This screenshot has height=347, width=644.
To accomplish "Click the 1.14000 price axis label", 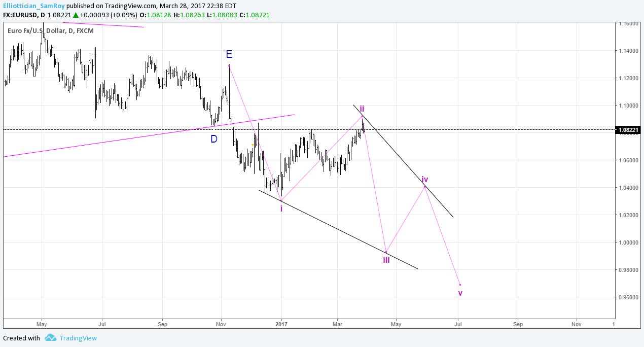I will (x=627, y=51).
